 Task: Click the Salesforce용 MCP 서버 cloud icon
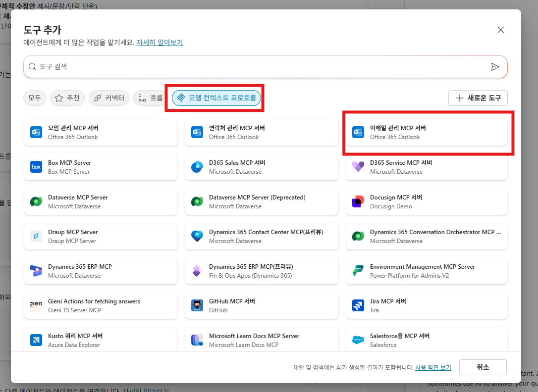[x=358, y=340]
